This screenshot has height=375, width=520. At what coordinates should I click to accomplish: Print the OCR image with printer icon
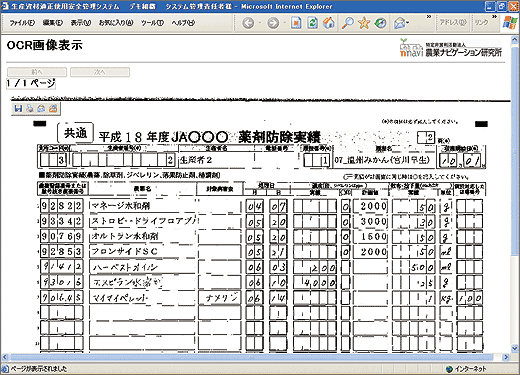pyautogui.click(x=30, y=108)
